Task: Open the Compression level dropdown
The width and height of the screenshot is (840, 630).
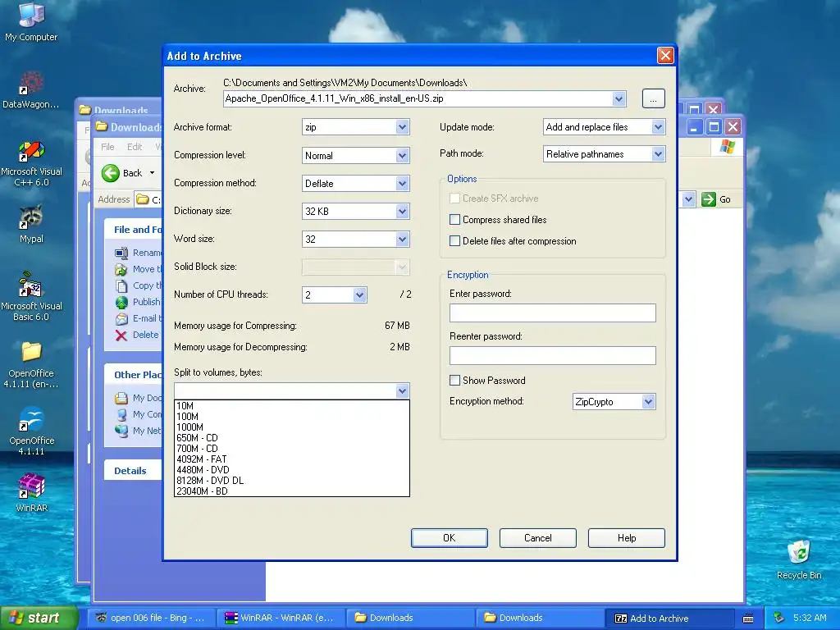Action: pos(402,155)
